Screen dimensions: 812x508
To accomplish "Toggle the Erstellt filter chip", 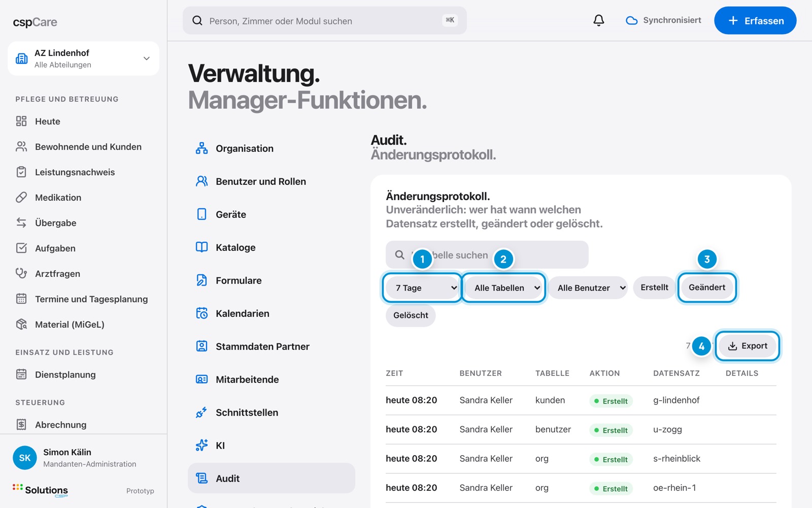I will pos(654,288).
